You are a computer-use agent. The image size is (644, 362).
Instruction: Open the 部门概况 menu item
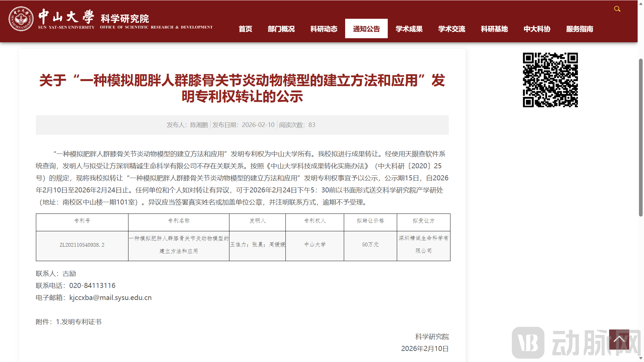pyautogui.click(x=281, y=29)
